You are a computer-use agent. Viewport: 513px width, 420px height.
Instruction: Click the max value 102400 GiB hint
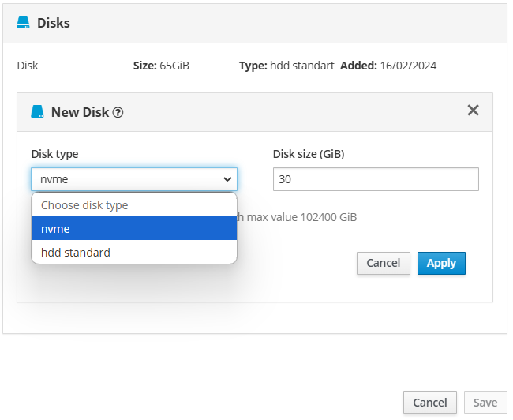point(300,217)
